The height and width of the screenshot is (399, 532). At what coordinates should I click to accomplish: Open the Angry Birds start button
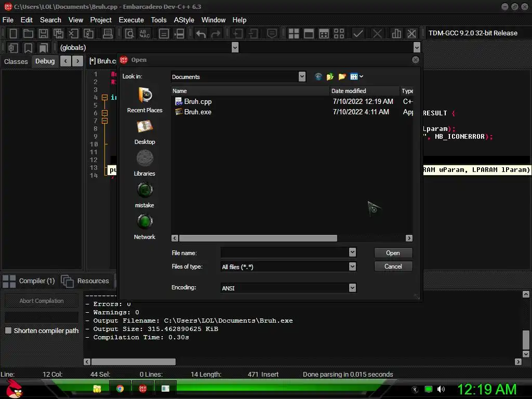point(14,389)
